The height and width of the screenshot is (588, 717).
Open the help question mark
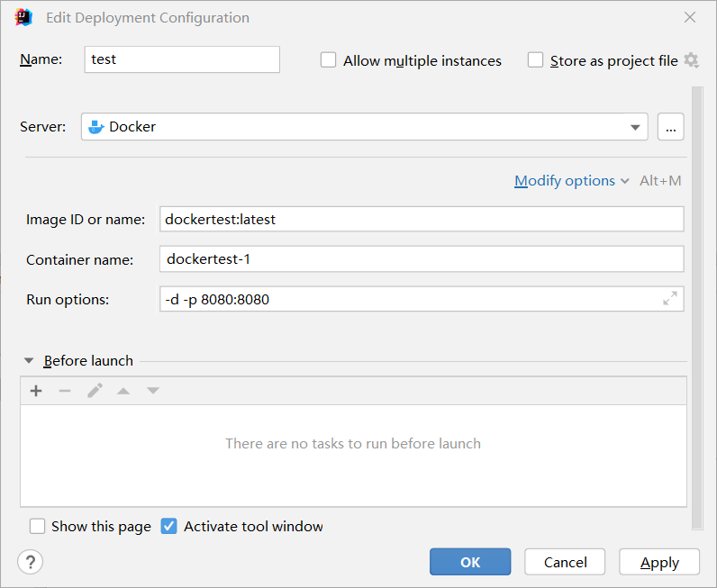pos(30,562)
